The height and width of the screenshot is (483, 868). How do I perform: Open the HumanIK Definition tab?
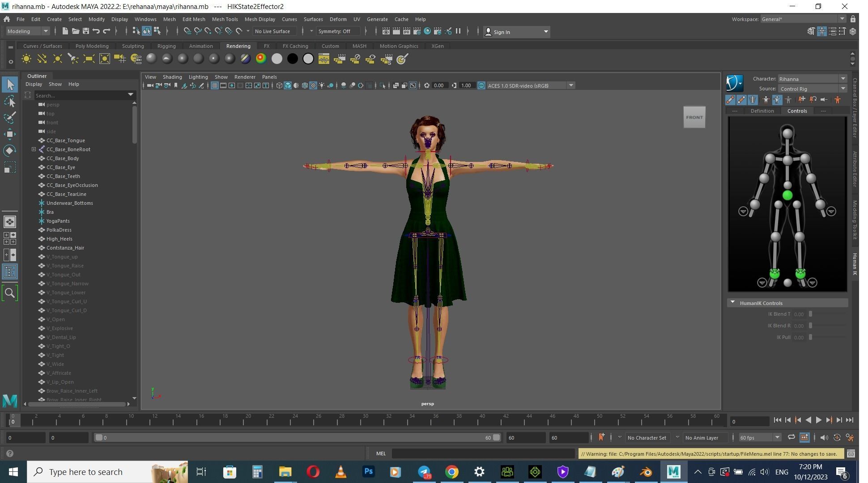[762, 111]
